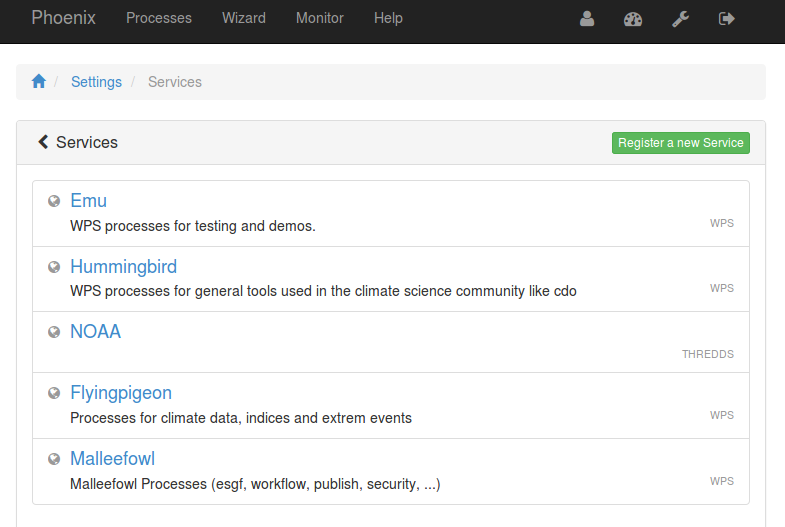Viewport: 785px width, 527px height.
Task: Click the Services panel heading text
Action: tap(87, 142)
